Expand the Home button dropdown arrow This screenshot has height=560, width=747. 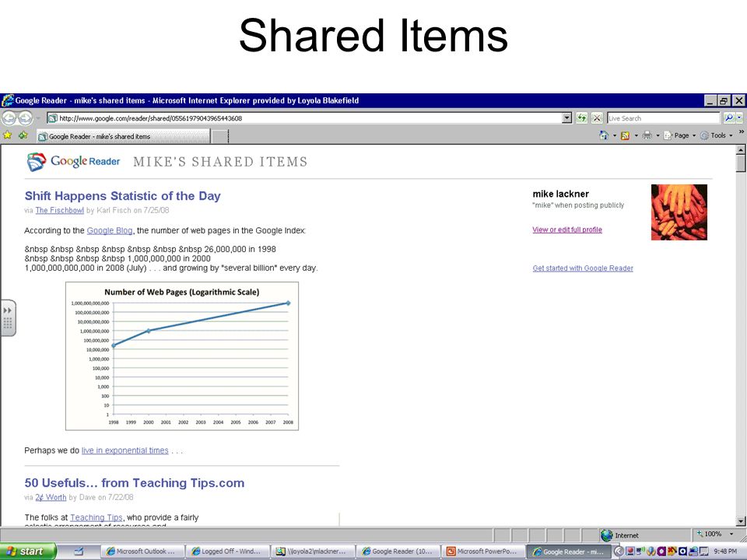(x=614, y=135)
